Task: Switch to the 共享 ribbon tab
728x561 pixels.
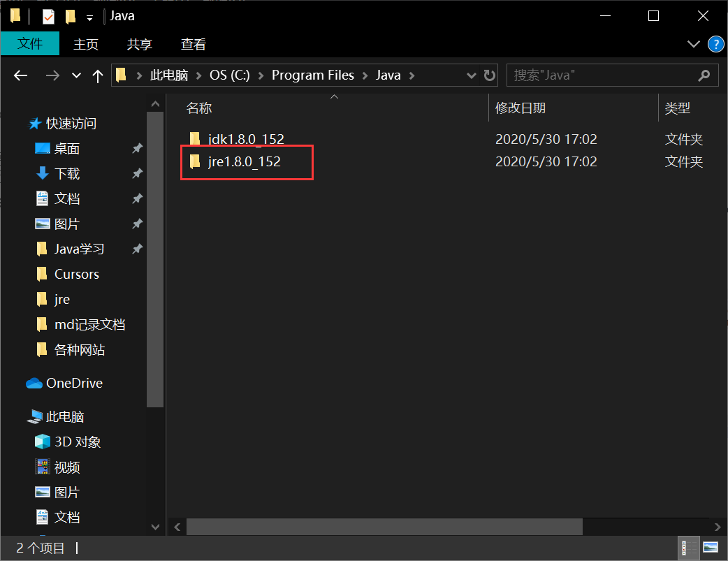Action: pos(139,44)
